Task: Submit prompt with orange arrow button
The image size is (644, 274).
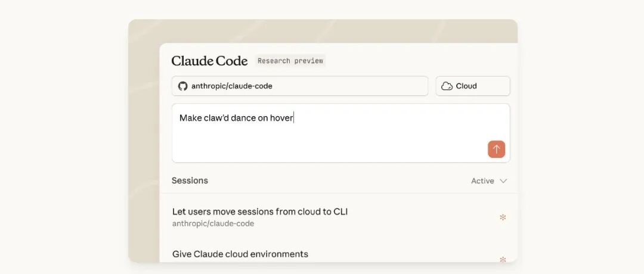Action: [x=496, y=149]
